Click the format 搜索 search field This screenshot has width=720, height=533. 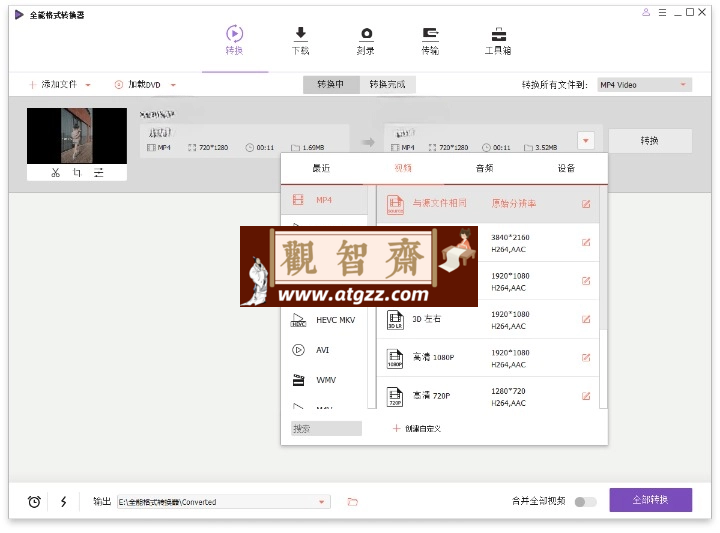(x=326, y=428)
